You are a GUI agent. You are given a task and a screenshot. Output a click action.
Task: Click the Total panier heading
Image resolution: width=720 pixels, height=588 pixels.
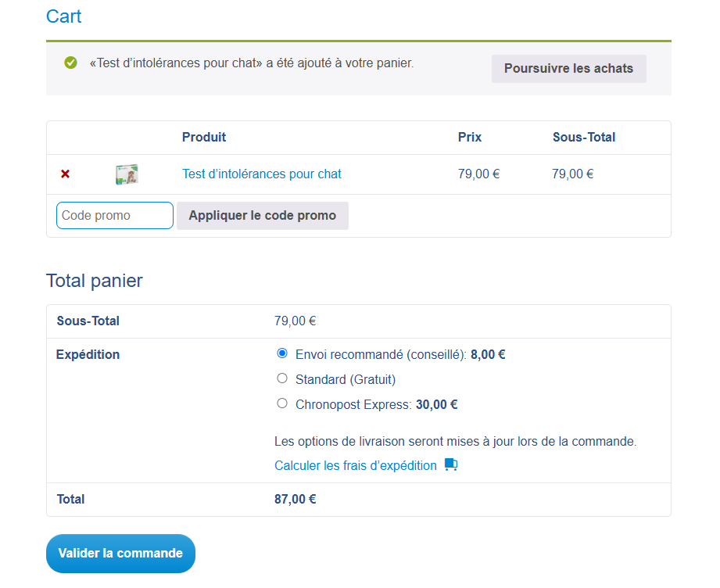click(95, 281)
